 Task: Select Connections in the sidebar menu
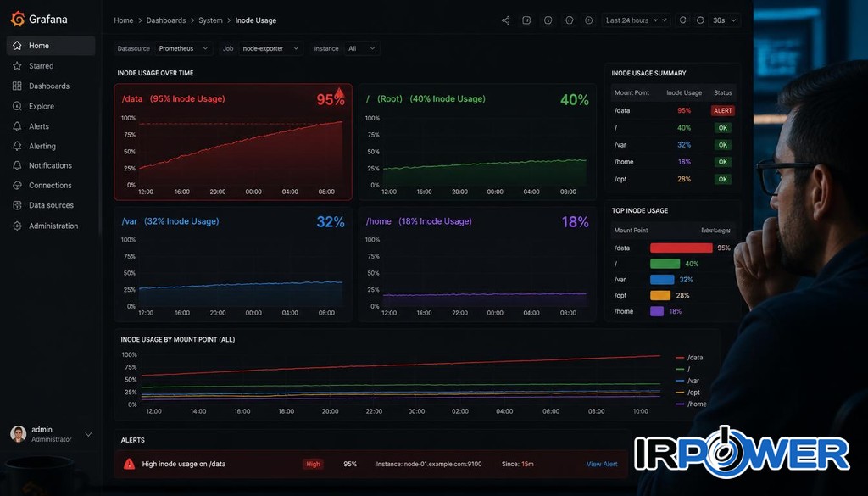[x=50, y=186]
